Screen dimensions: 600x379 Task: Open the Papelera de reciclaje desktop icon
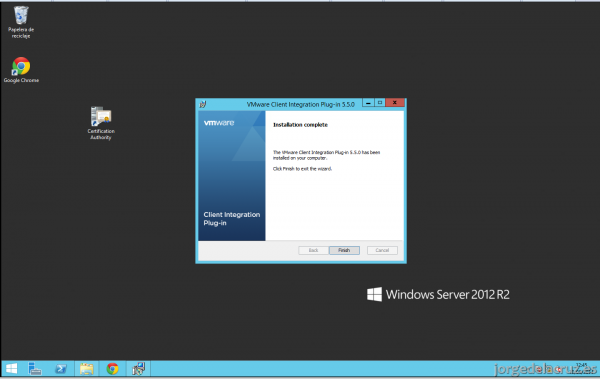pyautogui.click(x=21, y=22)
